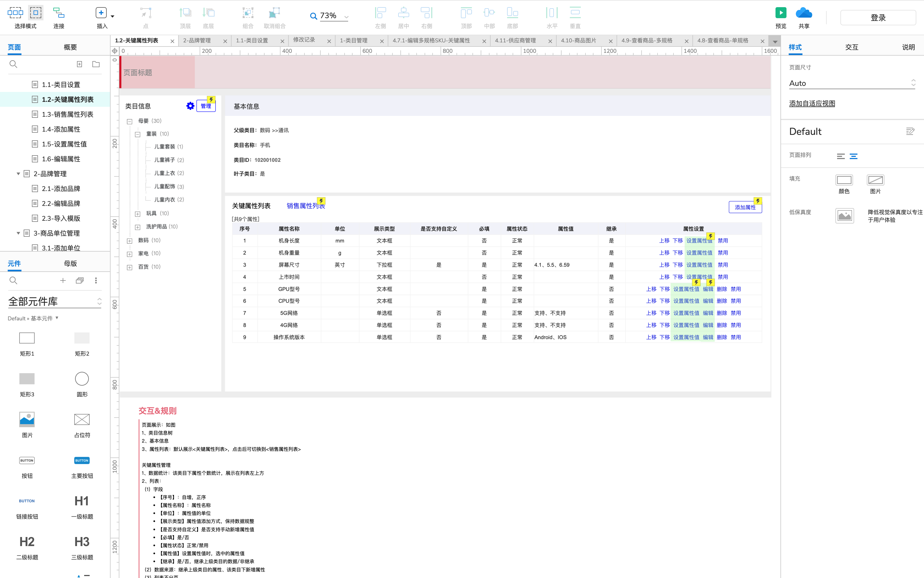Open the fill 图片 image swatch
This screenshot has width=924, height=578.
pyautogui.click(x=876, y=180)
